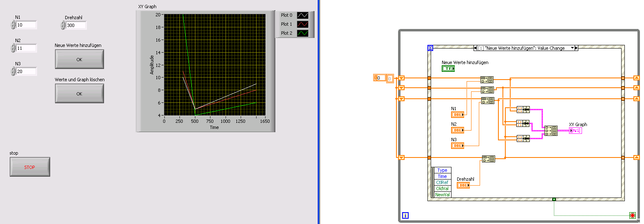Viewport: 644px width, 224px height.
Task: Select the N3 DBL terminal in diagram
Action: click(x=457, y=146)
